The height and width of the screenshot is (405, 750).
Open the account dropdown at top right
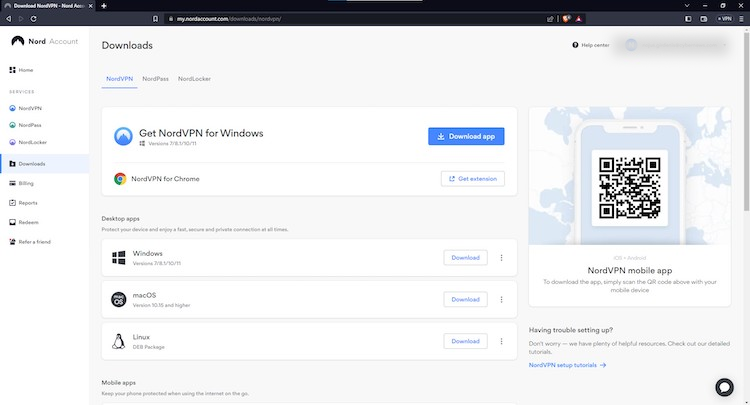point(674,45)
